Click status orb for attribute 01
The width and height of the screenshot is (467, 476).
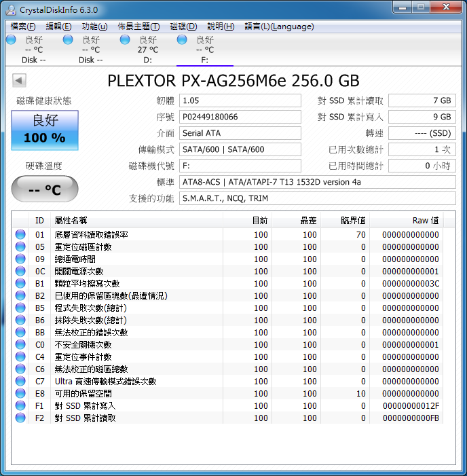[x=20, y=235]
